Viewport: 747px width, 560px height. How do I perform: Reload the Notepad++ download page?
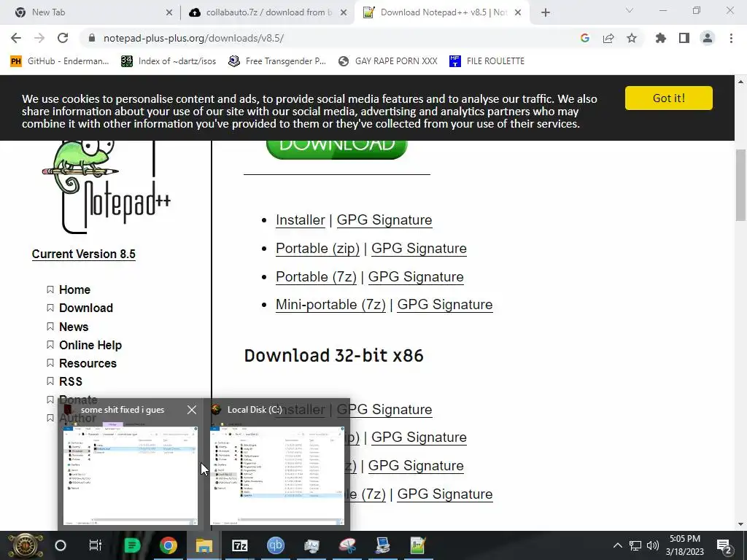63,38
